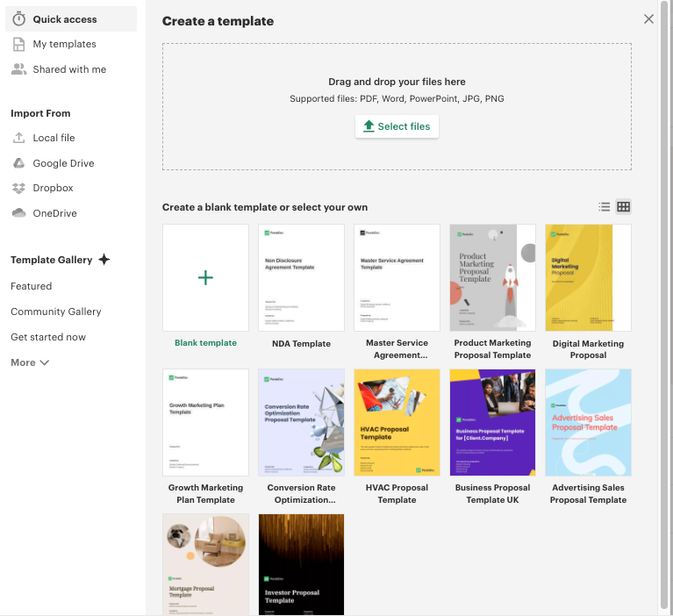Click the Blank template label
Image resolution: width=673 pixels, height=616 pixels.
pyautogui.click(x=205, y=342)
